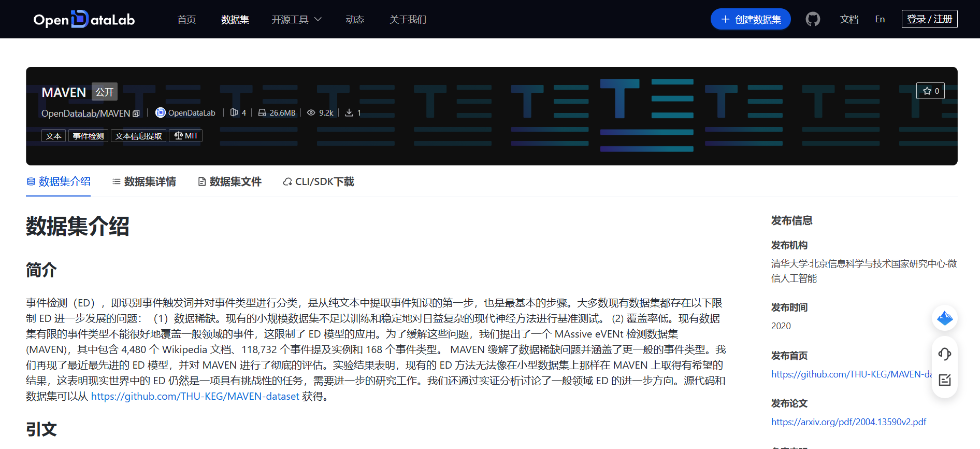Viewport: 980px width, 449px height.
Task: Click the file count icon showing 4
Action: click(234, 113)
